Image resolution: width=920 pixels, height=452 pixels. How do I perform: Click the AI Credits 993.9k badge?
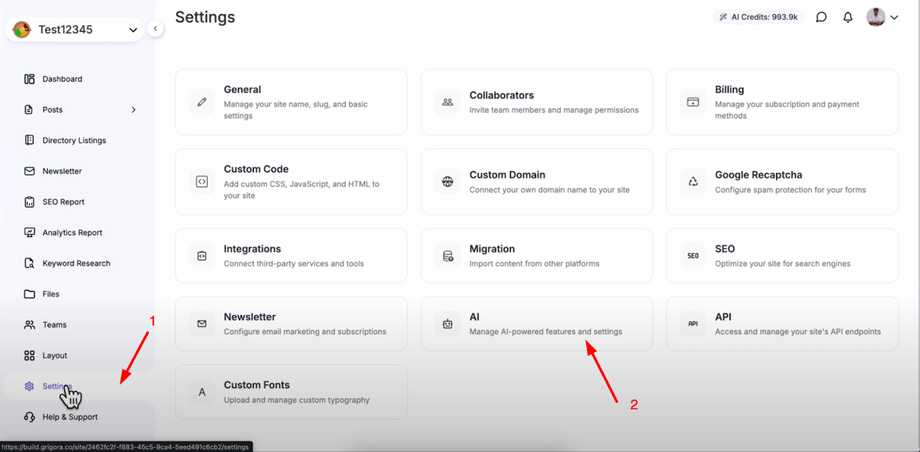[x=757, y=17]
